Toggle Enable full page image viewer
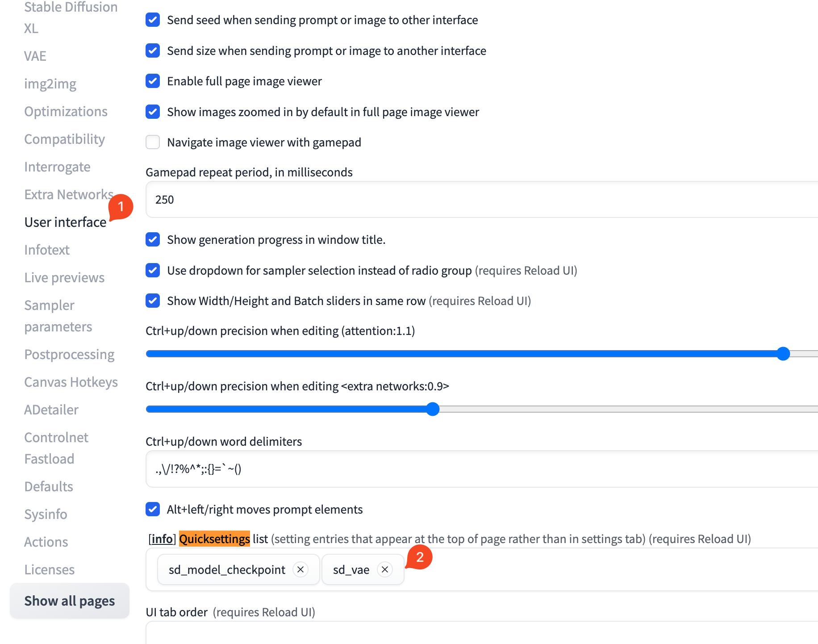Viewport: 818px width, 644px height. [x=153, y=81]
